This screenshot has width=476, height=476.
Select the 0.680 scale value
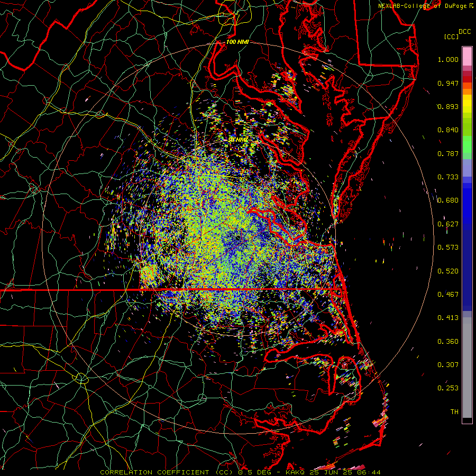[448, 200]
